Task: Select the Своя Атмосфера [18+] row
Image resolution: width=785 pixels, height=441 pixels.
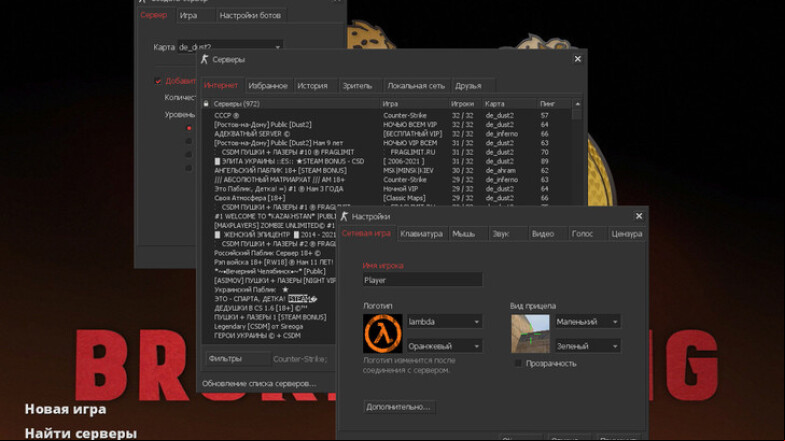Action: click(x=386, y=198)
